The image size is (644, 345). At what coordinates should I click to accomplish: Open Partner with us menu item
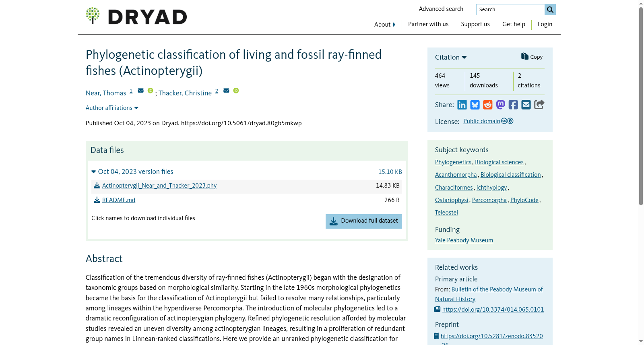coord(428,24)
